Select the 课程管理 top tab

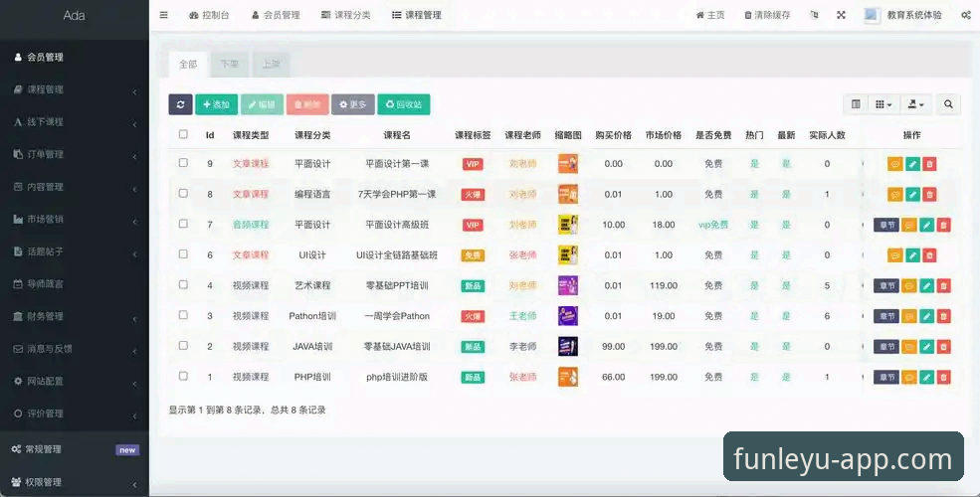coord(416,15)
